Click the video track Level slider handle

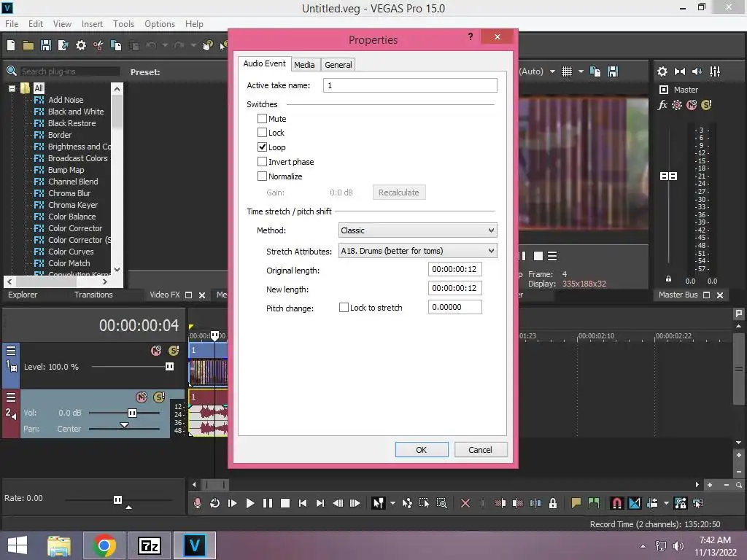point(169,366)
